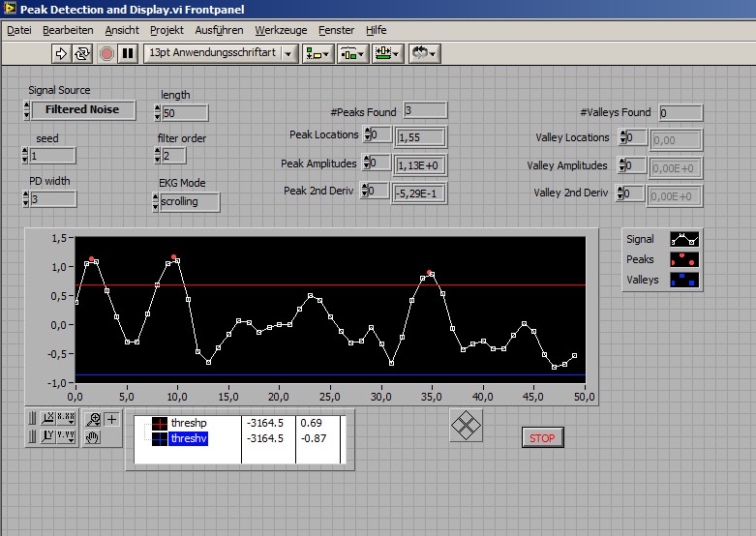Image resolution: width=756 pixels, height=536 pixels.
Task: Open the Distribute Objects toolbar menu
Action: 353,53
